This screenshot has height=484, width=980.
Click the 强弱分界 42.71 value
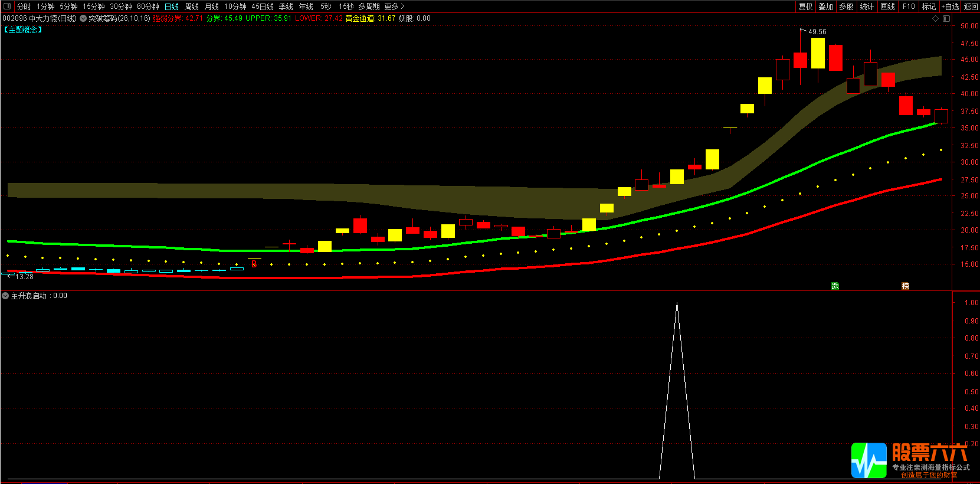pos(178,18)
